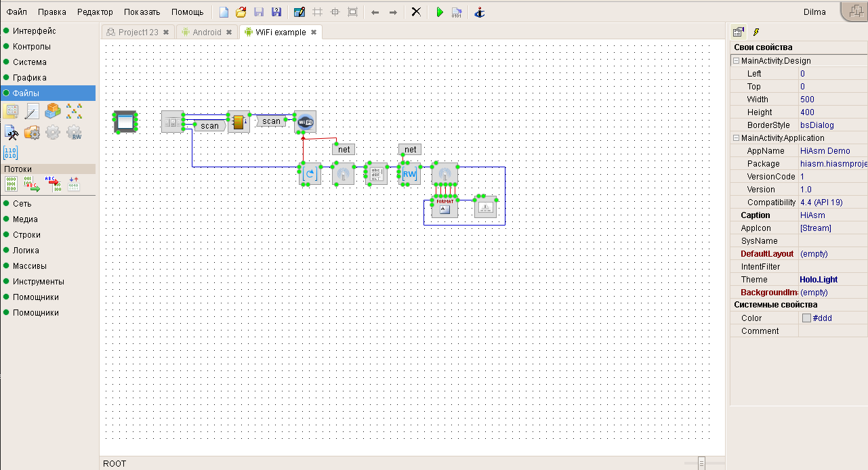Open the Файл menu

[17, 12]
